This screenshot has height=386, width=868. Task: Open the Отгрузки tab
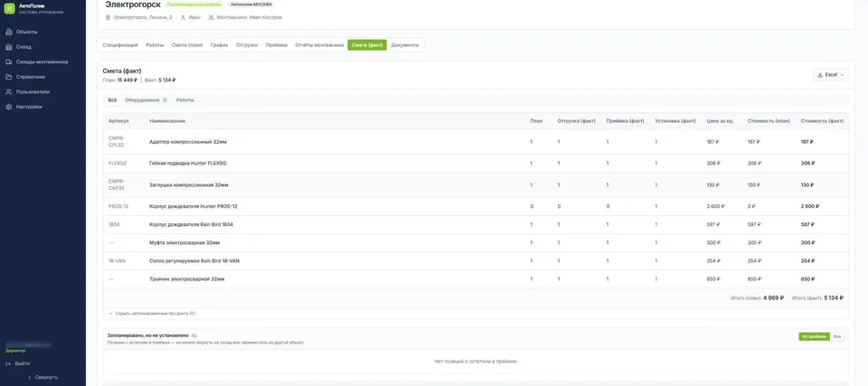click(x=247, y=45)
